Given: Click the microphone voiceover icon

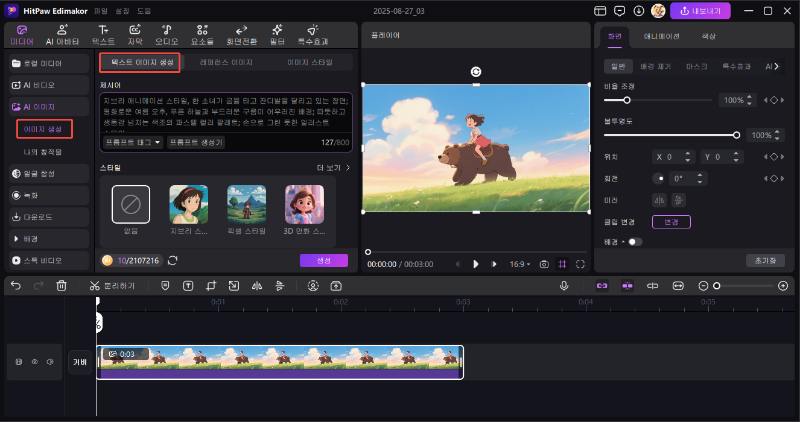Looking at the screenshot, I should pos(564,286).
